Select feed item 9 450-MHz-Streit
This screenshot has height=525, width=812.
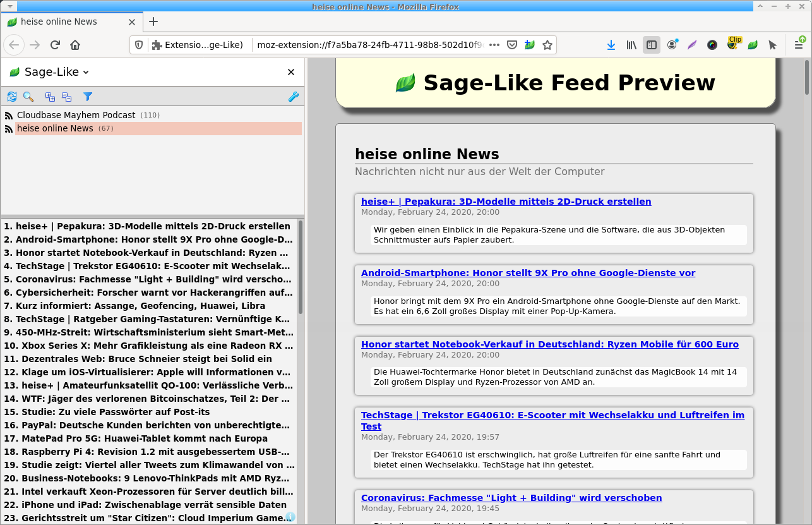point(149,332)
